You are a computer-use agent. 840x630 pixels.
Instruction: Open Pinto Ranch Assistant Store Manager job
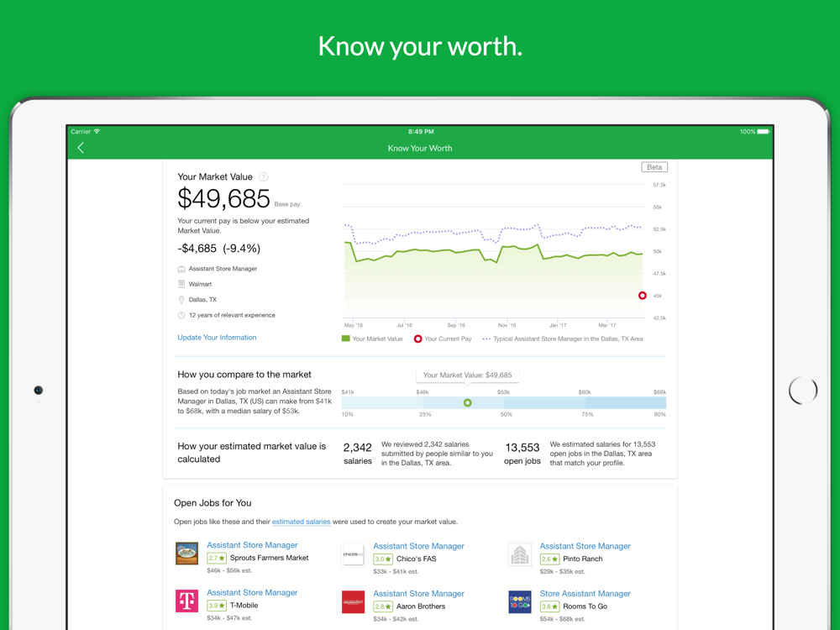(x=585, y=546)
